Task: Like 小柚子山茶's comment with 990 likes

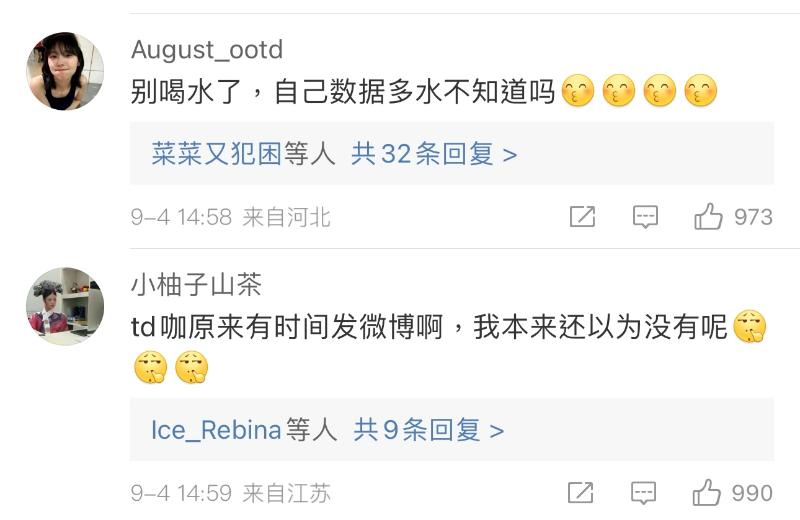Action: 707,493
